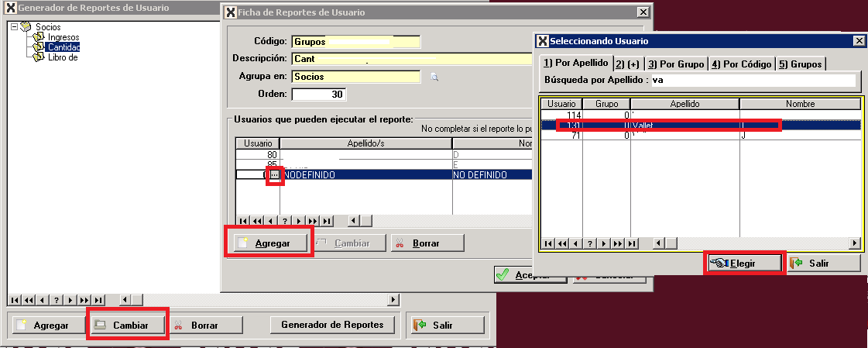868x348 pixels.
Task: Go to next record in Ficha users navigator
Action: [x=299, y=220]
